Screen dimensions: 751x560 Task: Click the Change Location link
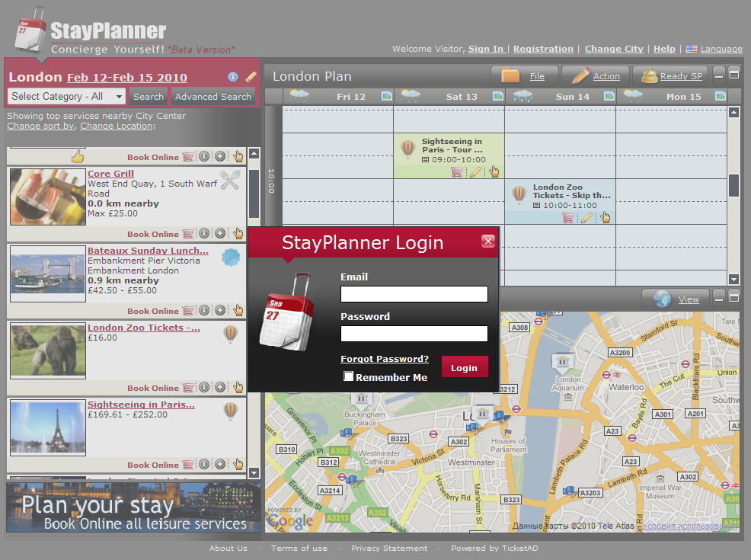coord(116,126)
